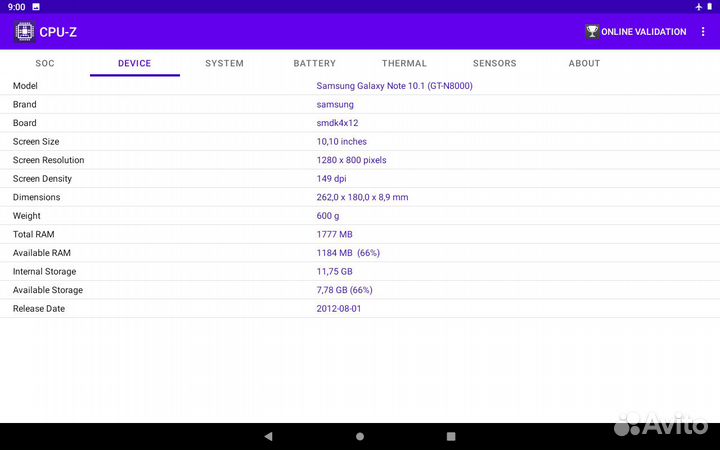Tap the CPU-Z app title
This screenshot has height=450, width=720.
point(58,32)
